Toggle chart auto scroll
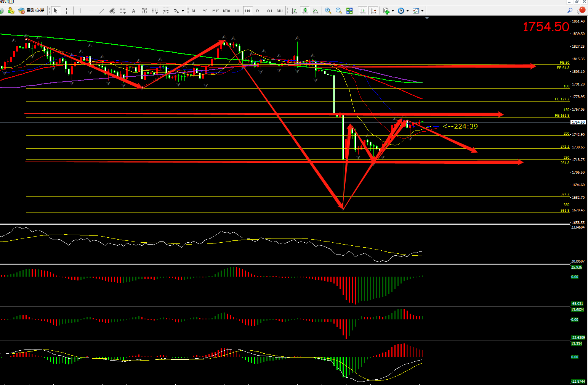The image size is (588, 385). pos(362,11)
